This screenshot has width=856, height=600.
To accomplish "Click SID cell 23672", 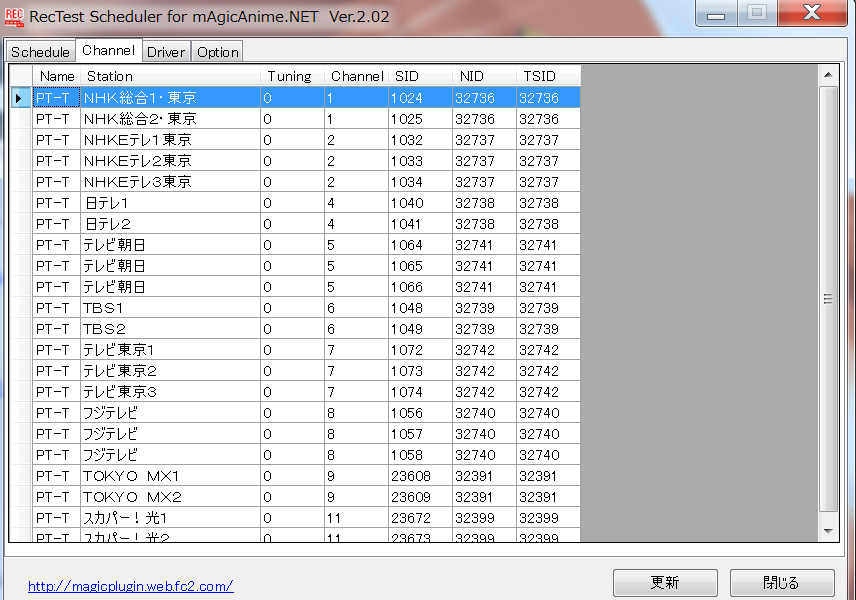I will point(420,518).
